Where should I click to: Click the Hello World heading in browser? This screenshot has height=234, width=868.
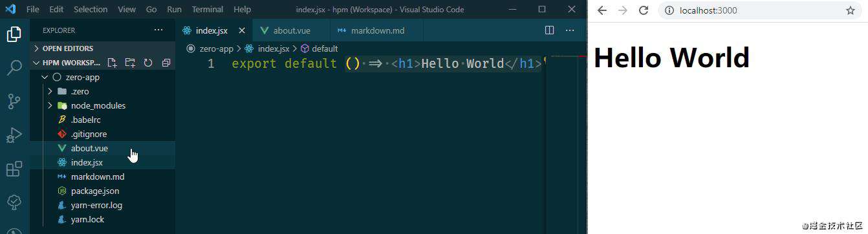[671, 58]
